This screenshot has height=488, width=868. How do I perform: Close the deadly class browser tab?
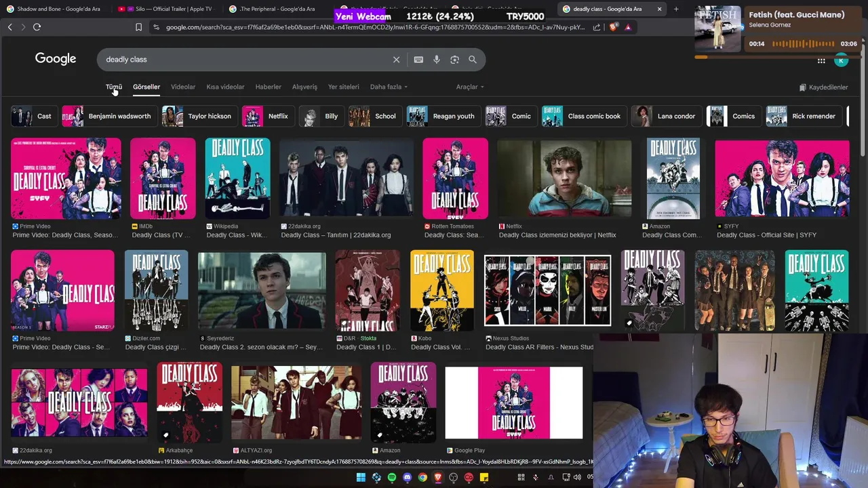point(659,9)
